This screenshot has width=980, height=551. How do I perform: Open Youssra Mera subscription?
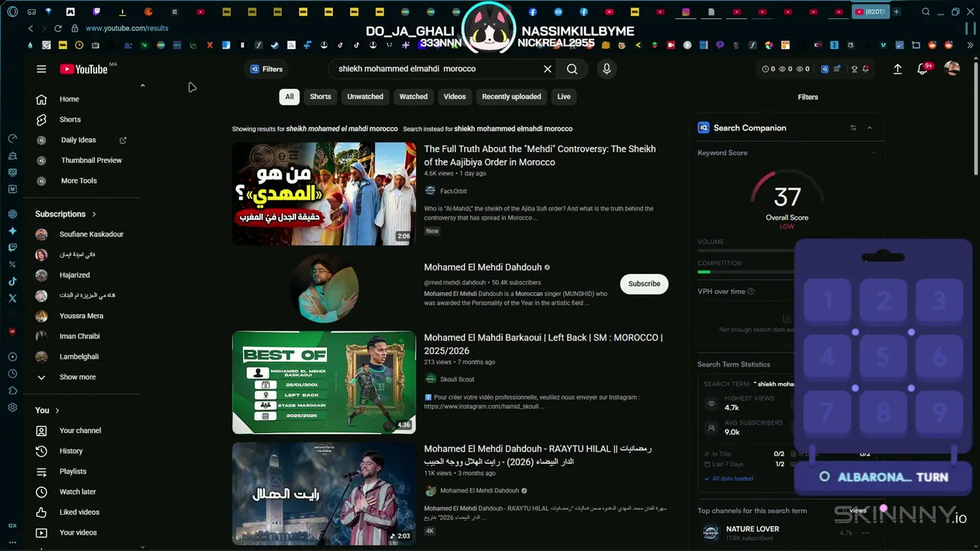click(83, 316)
